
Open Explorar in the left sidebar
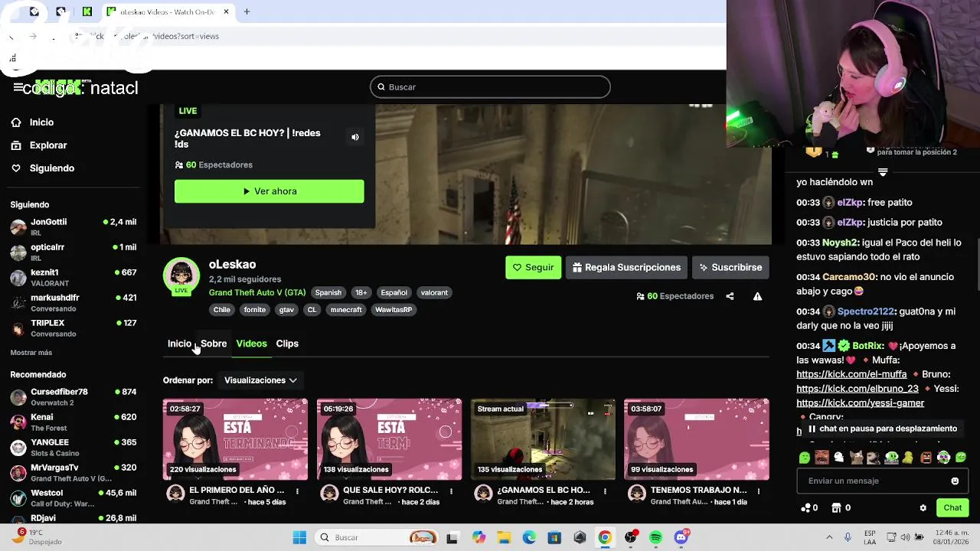[39, 145]
